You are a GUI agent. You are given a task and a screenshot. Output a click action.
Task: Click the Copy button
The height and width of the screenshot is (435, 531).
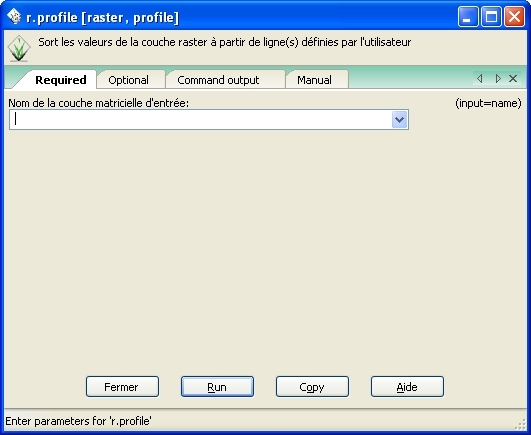coord(312,387)
